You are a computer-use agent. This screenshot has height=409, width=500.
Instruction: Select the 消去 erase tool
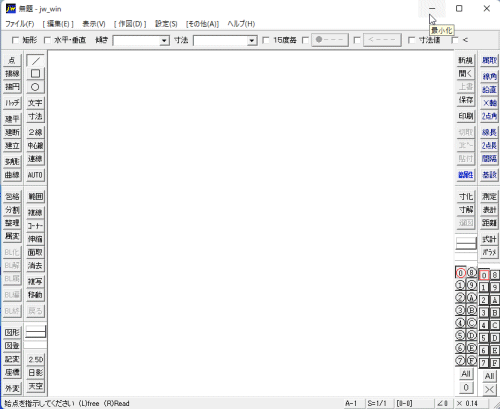[x=35, y=266]
